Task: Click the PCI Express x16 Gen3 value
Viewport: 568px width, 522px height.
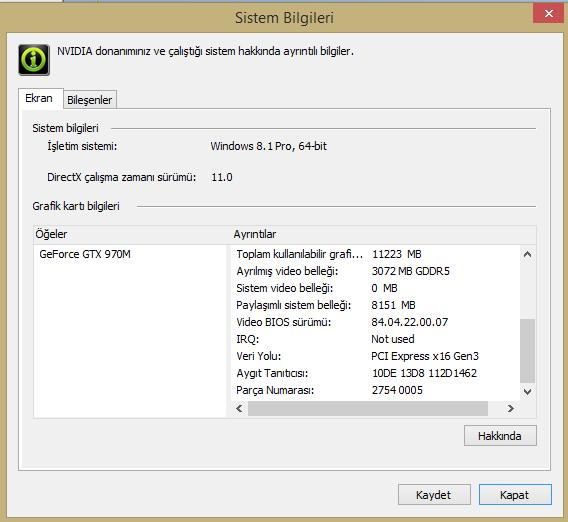Action: 425,356
